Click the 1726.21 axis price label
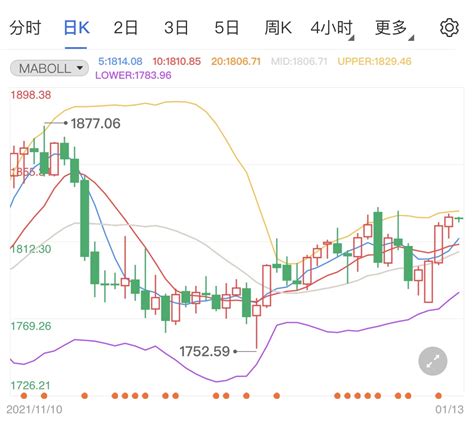This screenshot has height=422, width=474. (x=31, y=386)
